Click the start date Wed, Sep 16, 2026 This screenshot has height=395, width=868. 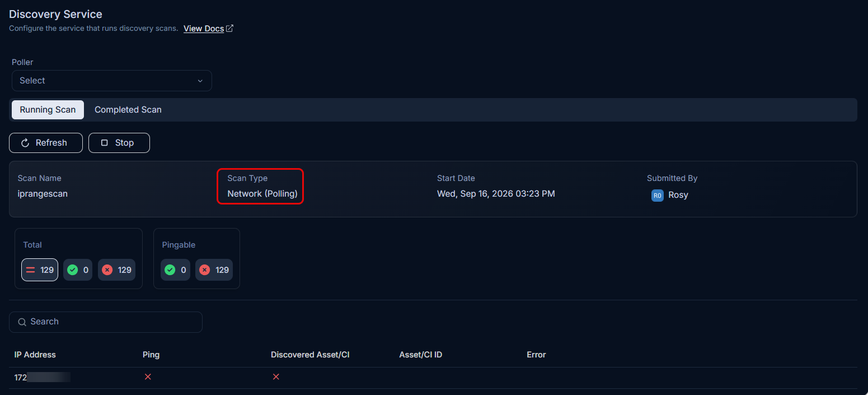496,194
